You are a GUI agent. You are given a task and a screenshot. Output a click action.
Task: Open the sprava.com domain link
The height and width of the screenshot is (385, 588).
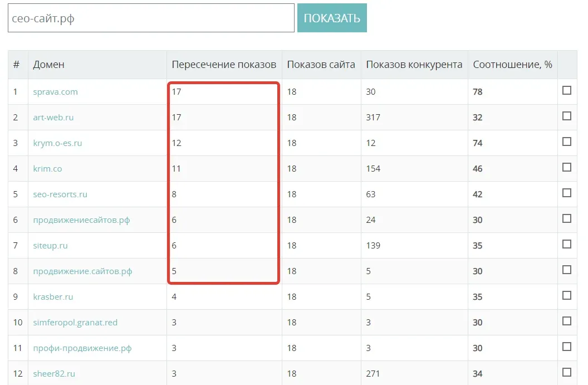coord(55,92)
